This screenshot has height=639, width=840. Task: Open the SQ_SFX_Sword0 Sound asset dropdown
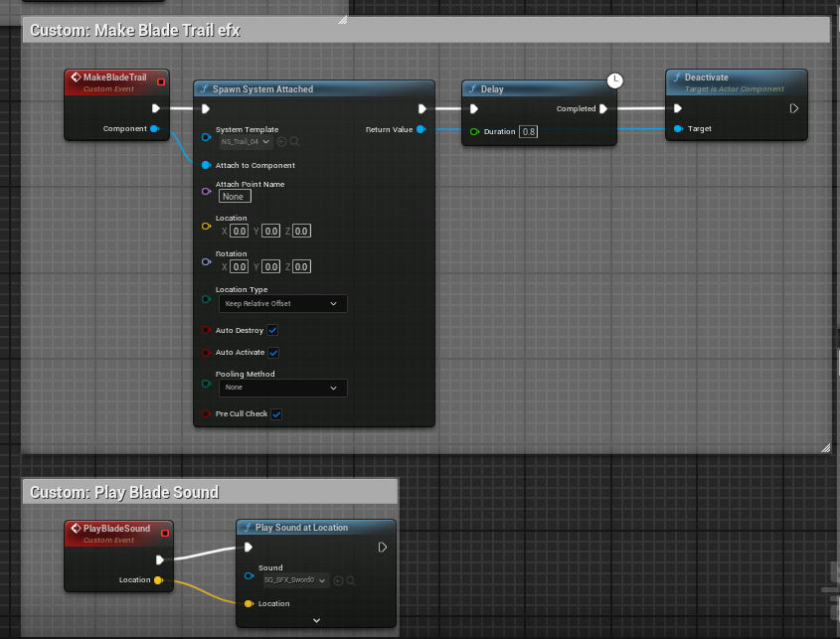point(296,580)
